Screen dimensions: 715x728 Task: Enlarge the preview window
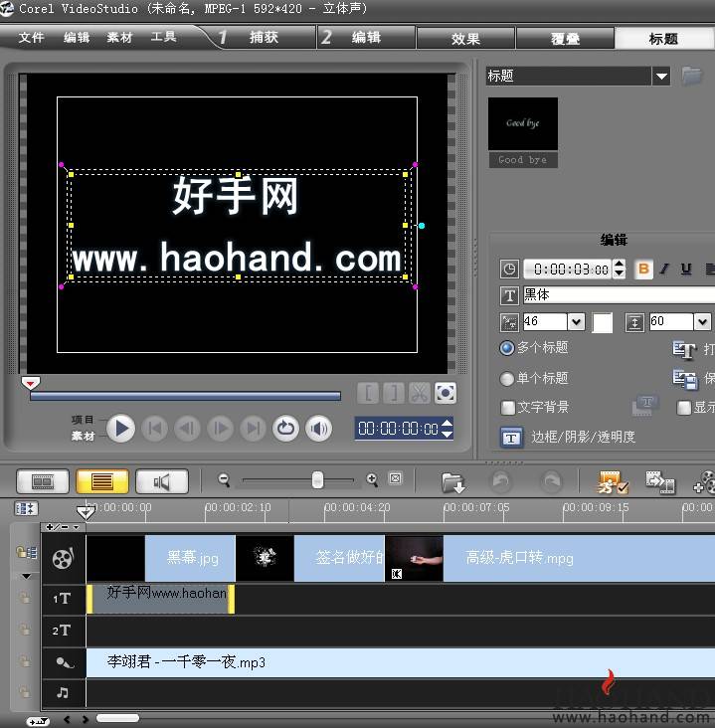pyautogui.click(x=446, y=393)
